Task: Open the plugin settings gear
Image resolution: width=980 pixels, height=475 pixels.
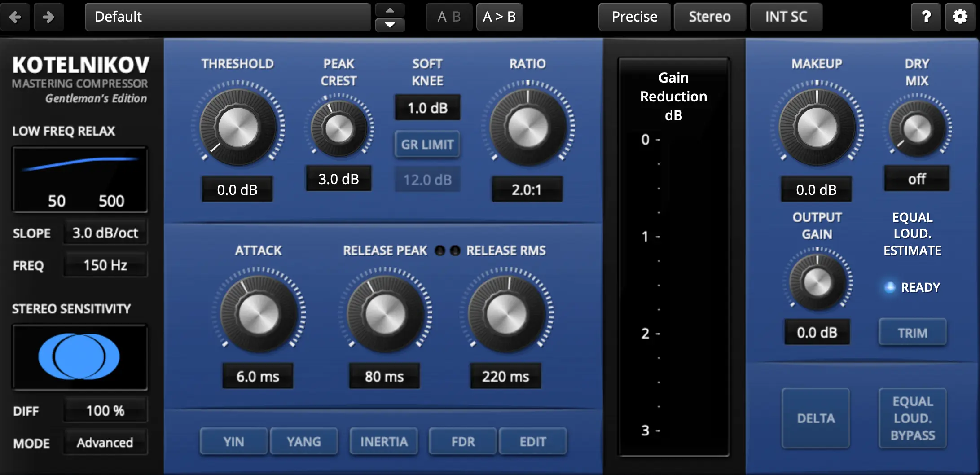Action: coord(960,17)
